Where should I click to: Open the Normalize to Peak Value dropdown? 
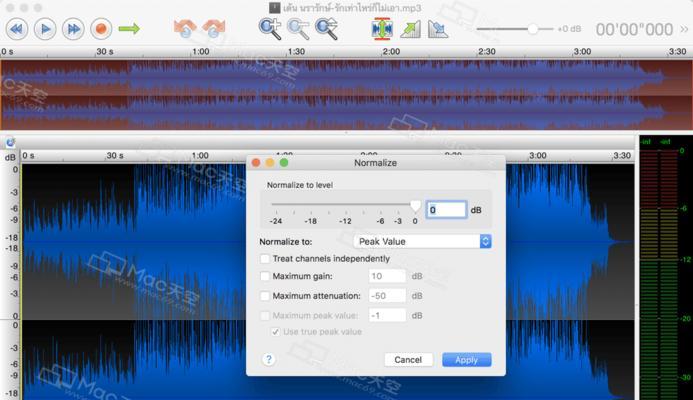pos(423,241)
